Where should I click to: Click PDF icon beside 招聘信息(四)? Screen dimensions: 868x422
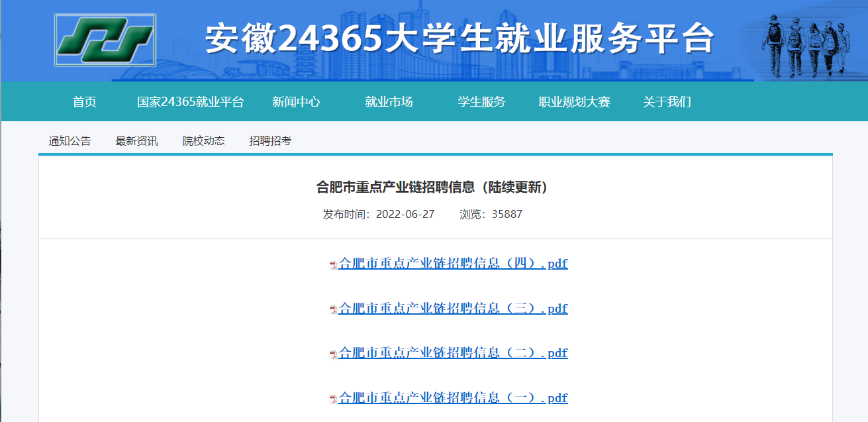click(x=334, y=265)
